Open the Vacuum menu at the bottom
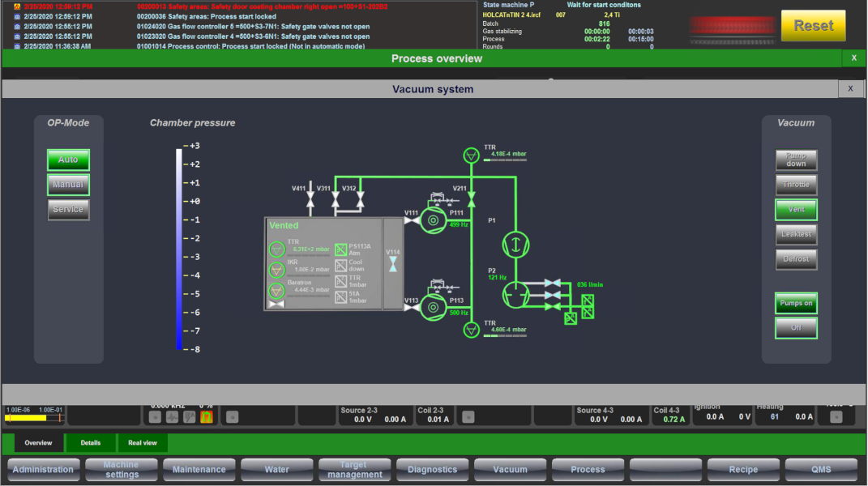Screen dimensions: 868x486 click(x=510, y=469)
